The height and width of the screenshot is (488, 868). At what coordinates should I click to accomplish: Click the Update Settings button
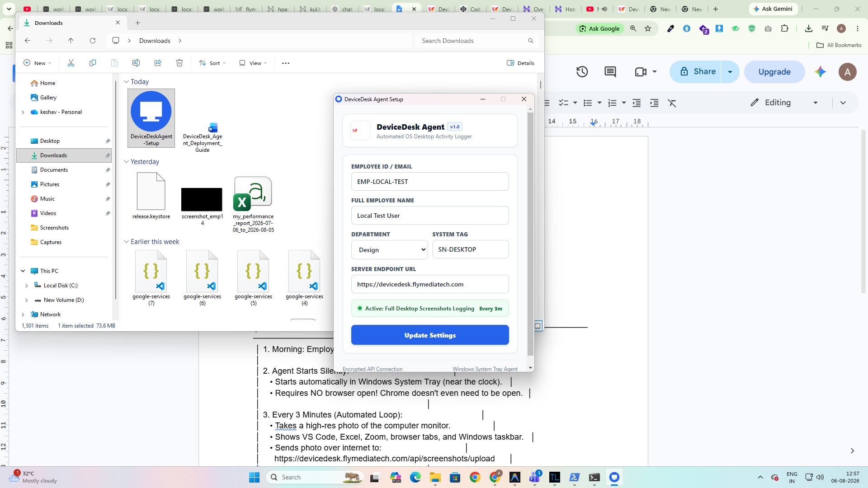pyautogui.click(x=430, y=335)
